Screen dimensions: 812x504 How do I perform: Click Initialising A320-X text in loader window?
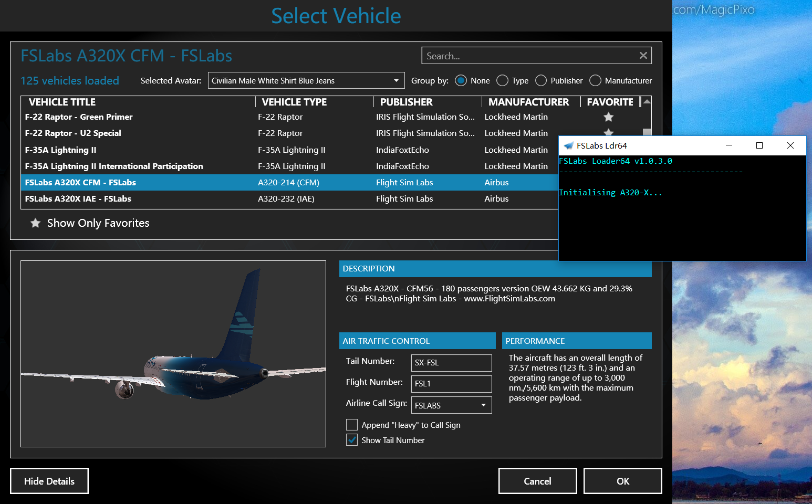click(610, 193)
